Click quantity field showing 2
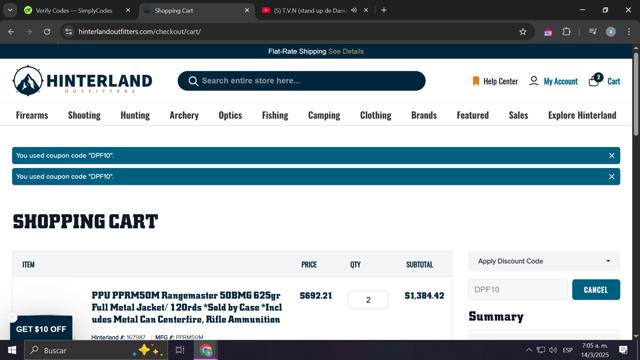 (x=368, y=300)
